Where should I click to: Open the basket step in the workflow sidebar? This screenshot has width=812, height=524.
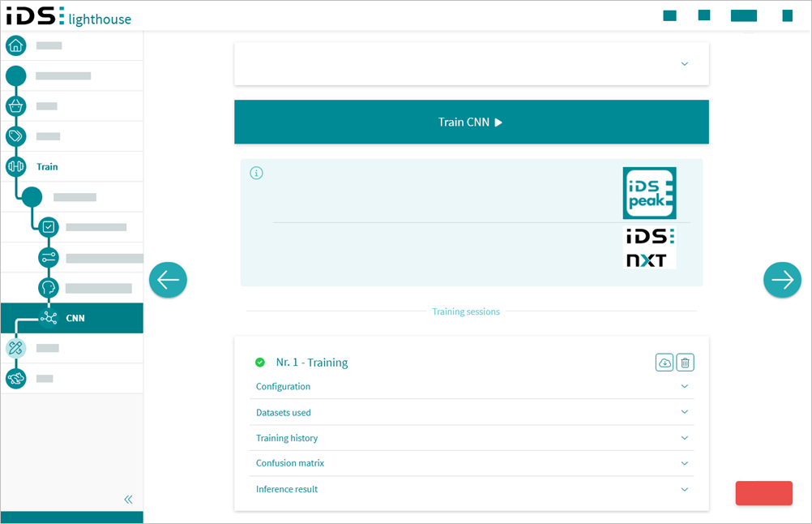pos(16,105)
